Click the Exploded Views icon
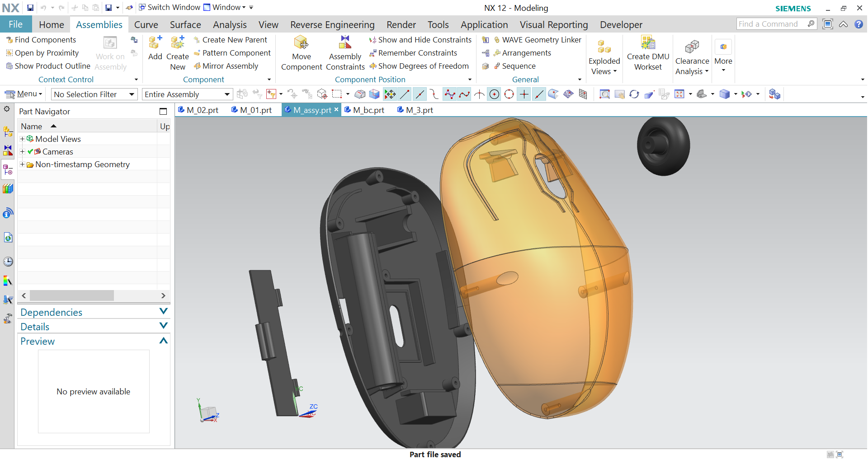868x459 pixels. (x=604, y=47)
